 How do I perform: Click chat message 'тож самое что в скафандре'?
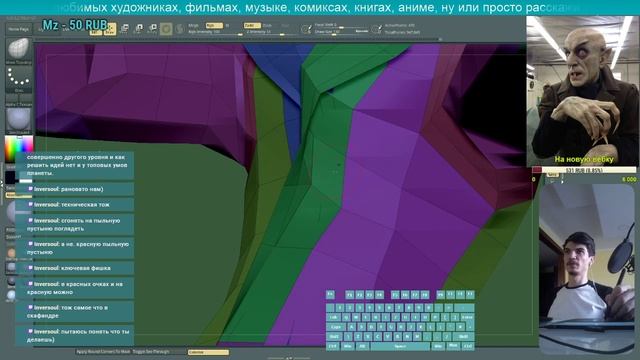(75, 311)
